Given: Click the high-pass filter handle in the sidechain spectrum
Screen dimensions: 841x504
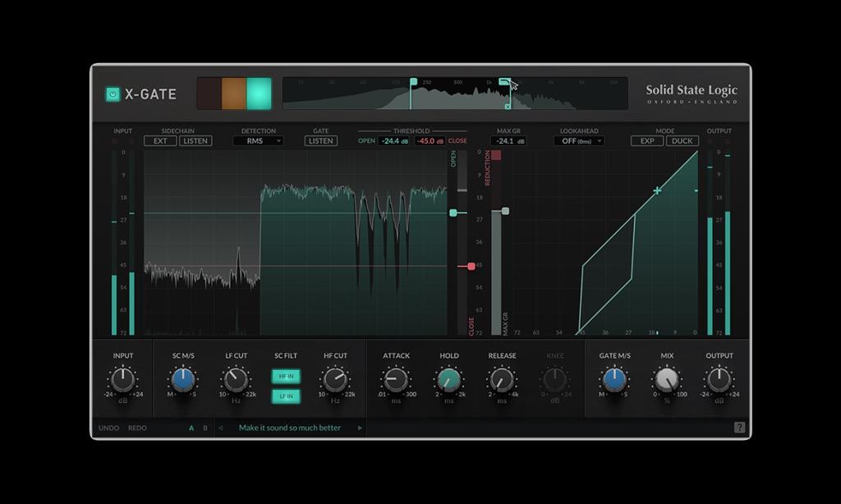Looking at the screenshot, I should click(414, 81).
